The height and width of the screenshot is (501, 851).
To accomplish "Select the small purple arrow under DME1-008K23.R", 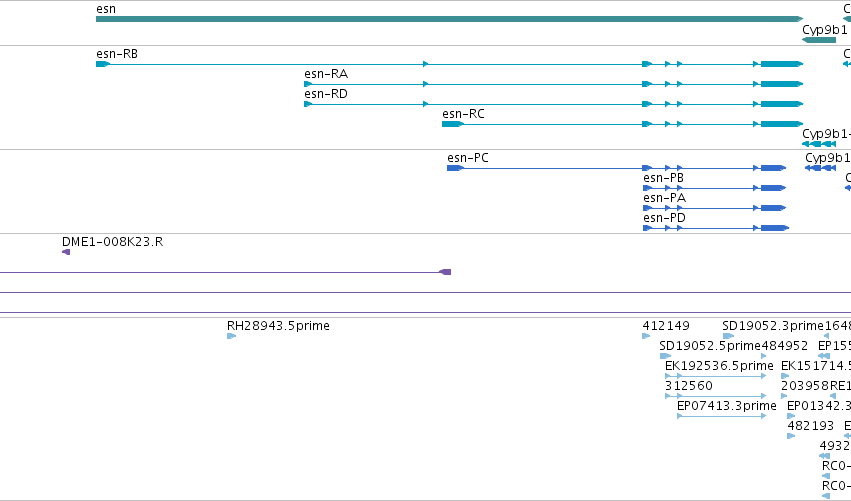I will coord(66,252).
